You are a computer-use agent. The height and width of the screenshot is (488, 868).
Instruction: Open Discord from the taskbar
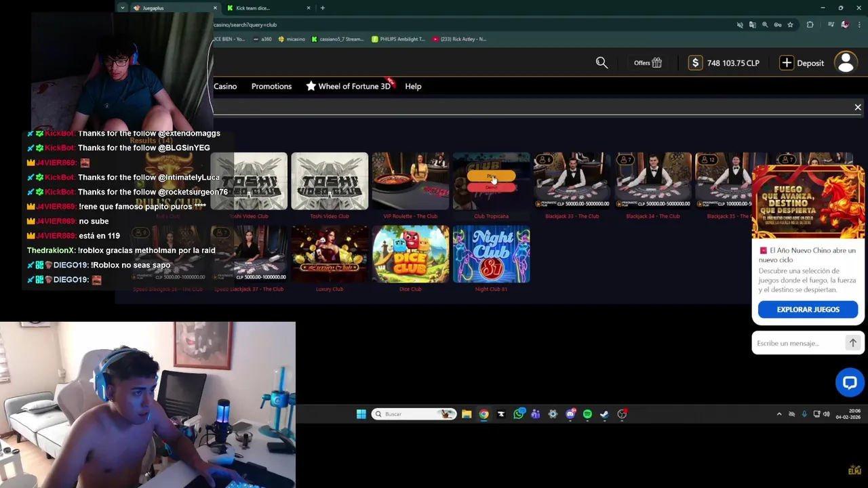point(570,414)
